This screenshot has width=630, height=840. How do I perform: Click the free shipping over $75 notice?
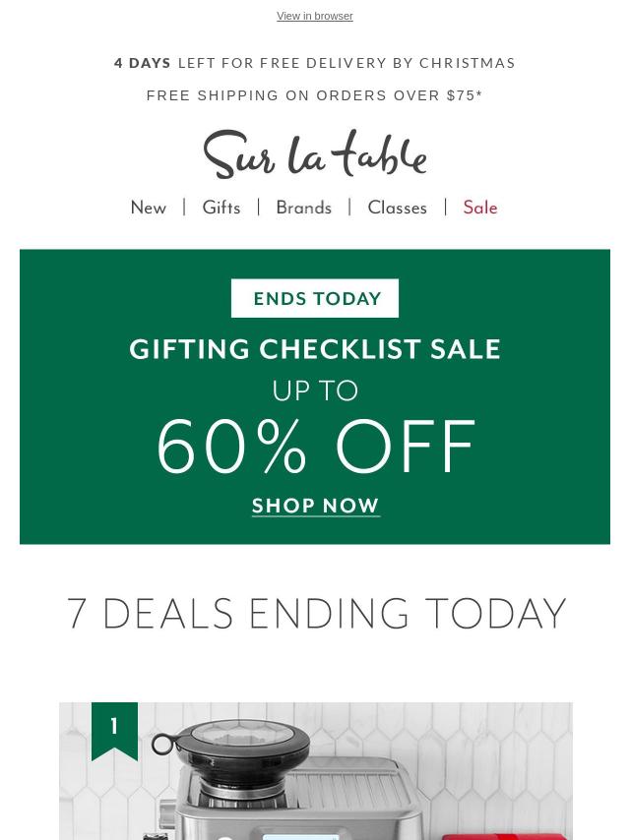click(x=315, y=95)
